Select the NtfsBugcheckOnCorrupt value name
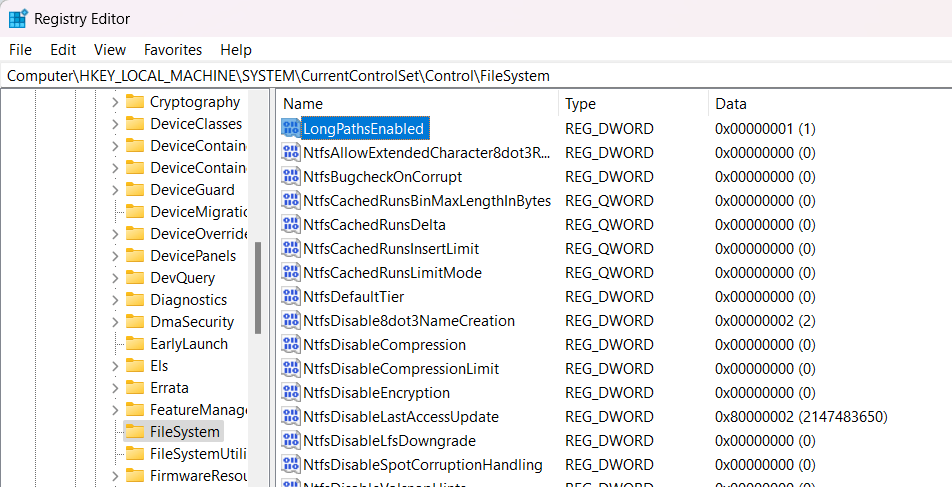The image size is (952, 487). tap(382, 177)
